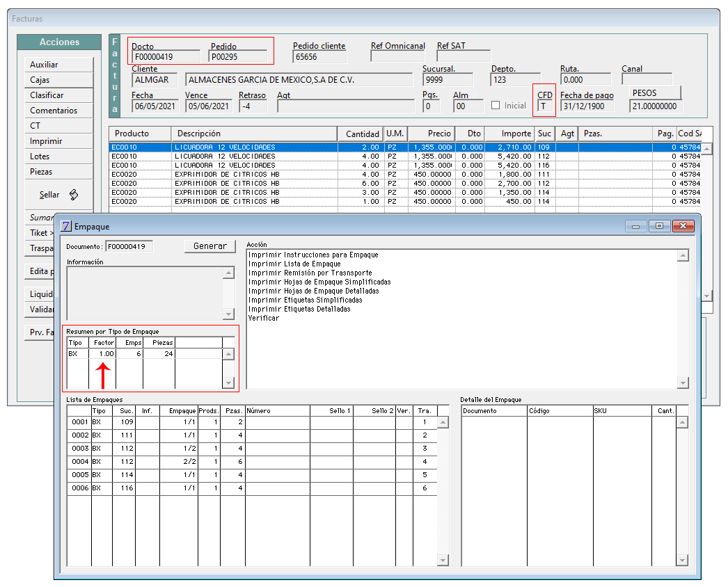Select the BX row in Resumen por Tipo
This screenshot has height=587, width=728.
pyautogui.click(x=144, y=353)
